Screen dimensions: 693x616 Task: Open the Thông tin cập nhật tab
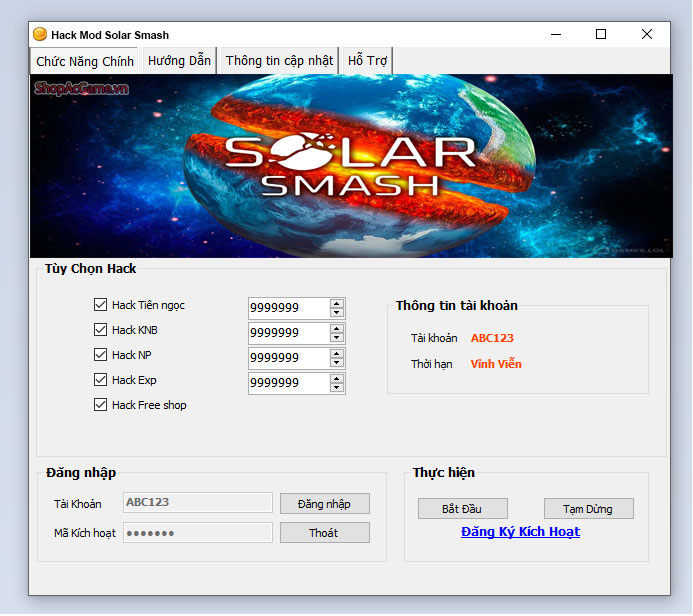[x=279, y=61]
